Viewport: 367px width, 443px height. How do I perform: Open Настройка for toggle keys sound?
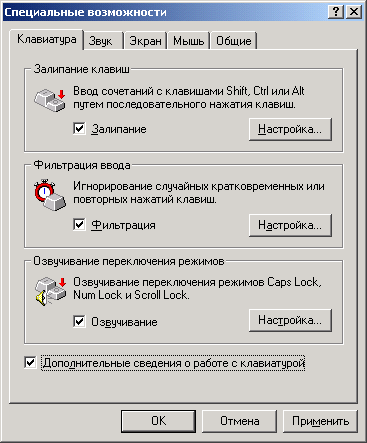[x=290, y=320]
